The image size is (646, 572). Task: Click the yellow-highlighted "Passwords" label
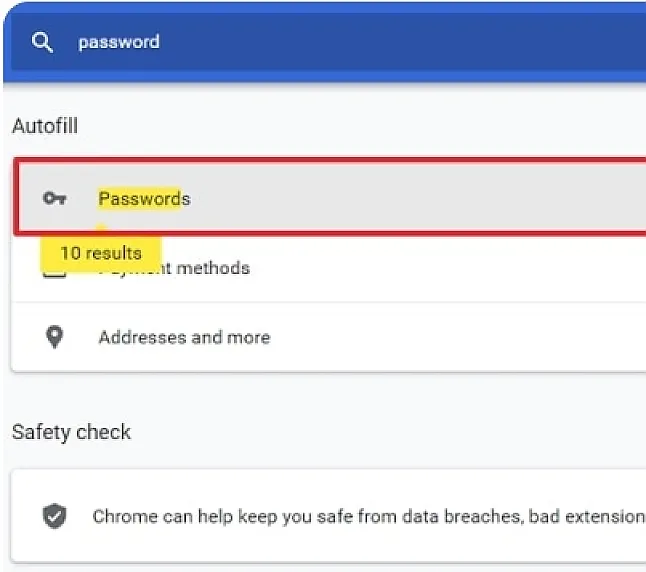(x=144, y=199)
